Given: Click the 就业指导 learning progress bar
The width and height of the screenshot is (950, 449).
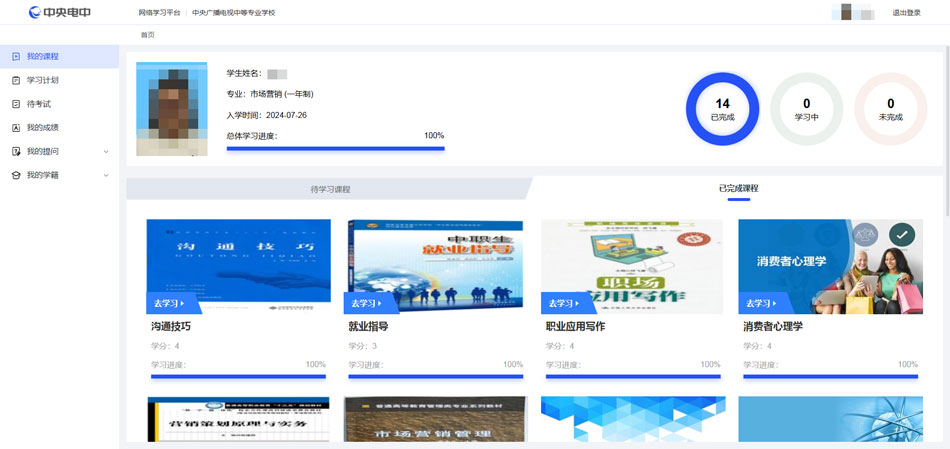Looking at the screenshot, I should pyautogui.click(x=436, y=376).
